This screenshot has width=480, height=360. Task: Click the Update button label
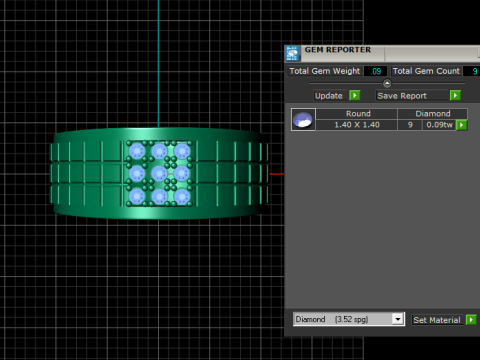329,96
